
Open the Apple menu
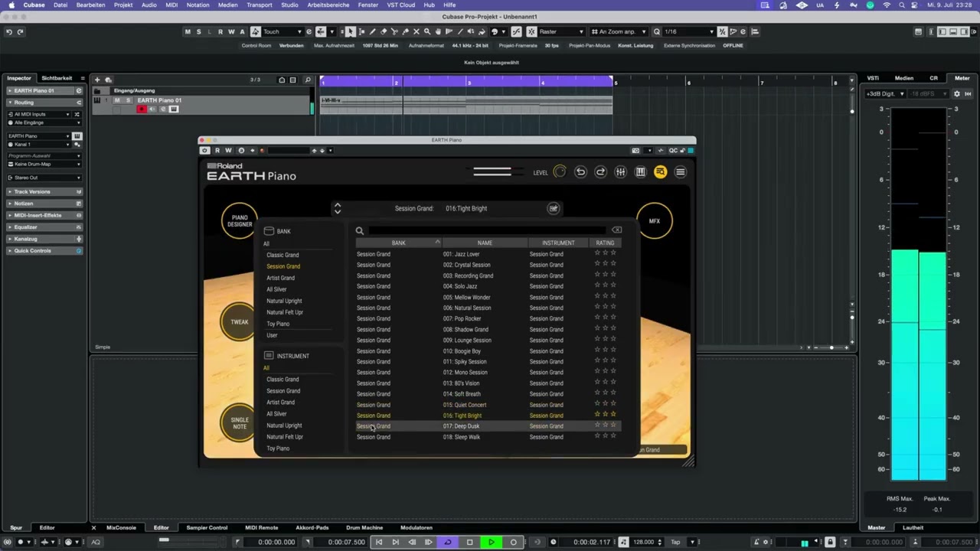click(x=11, y=5)
